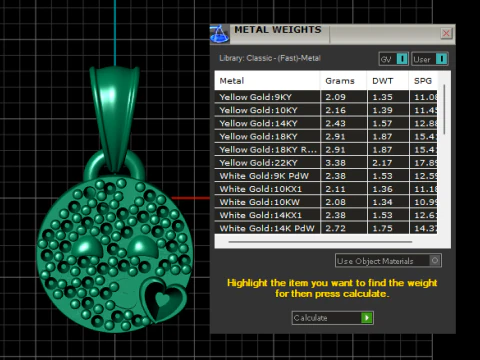Toggle the User switch
The height and width of the screenshot is (360, 480).
click(430, 59)
